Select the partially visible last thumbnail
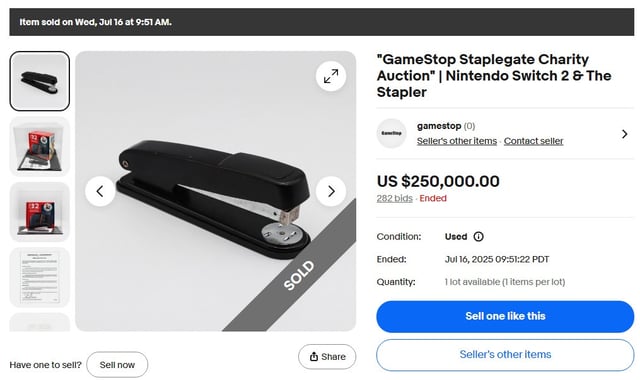The width and height of the screenshot is (640, 380). pyautogui.click(x=40, y=322)
